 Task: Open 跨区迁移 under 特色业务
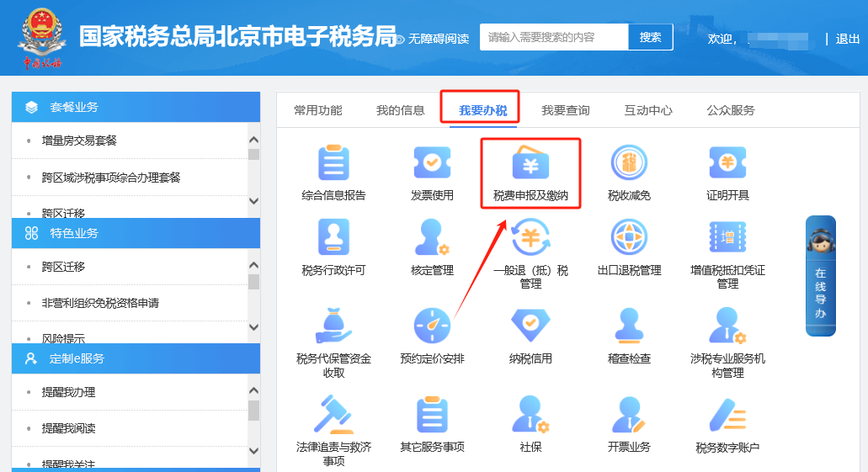click(63, 267)
